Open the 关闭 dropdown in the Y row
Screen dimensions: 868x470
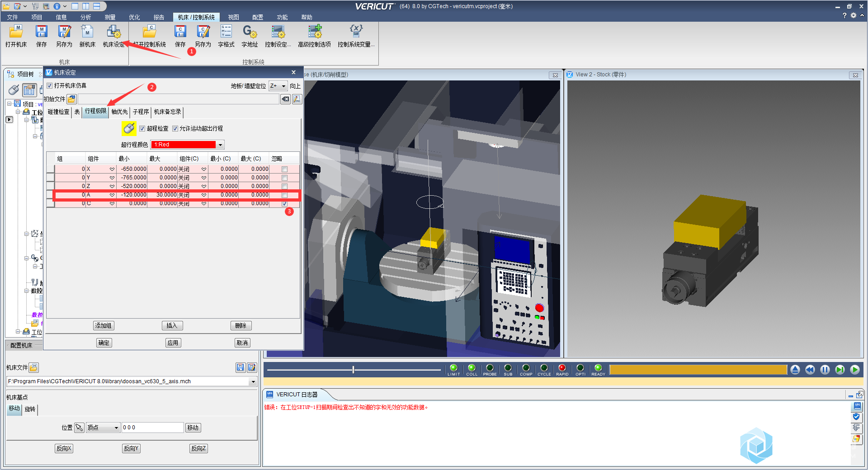tap(203, 178)
